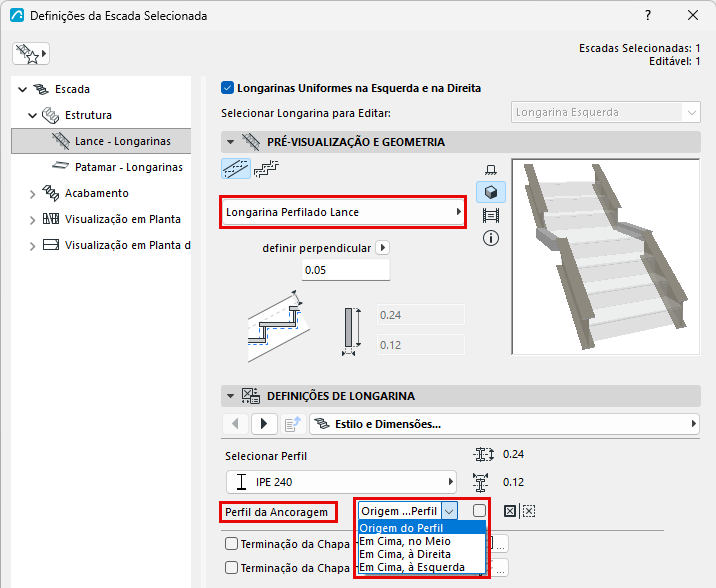Click the disabled 0.24 geometry field

421,315
